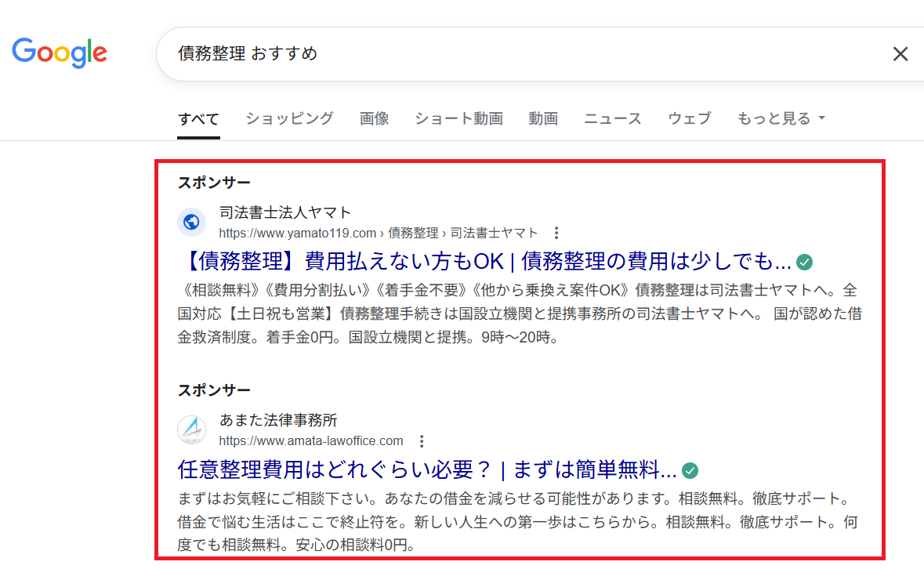Click the verified checkmark badge after まずは簡単無料
The width and height of the screenshot is (924, 587).
click(690, 470)
